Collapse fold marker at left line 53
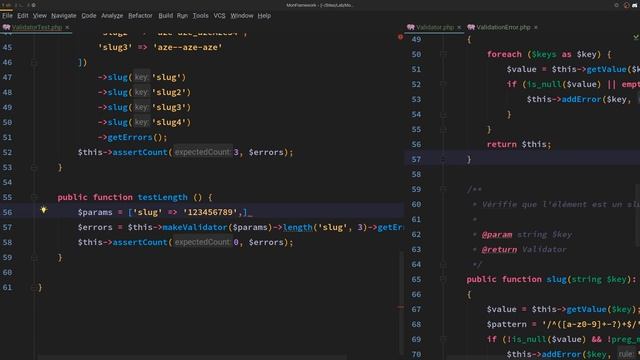Viewport: 640px width, 360px height. [34, 167]
